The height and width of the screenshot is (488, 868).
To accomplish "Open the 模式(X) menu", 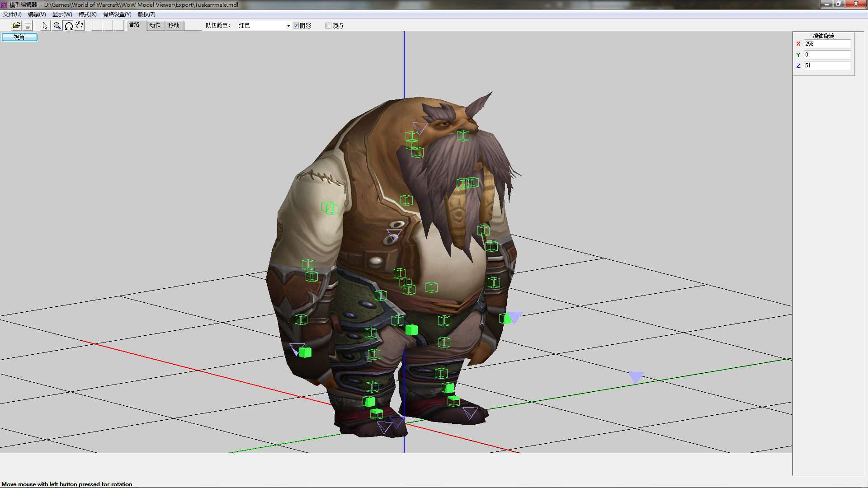I will pos(88,14).
